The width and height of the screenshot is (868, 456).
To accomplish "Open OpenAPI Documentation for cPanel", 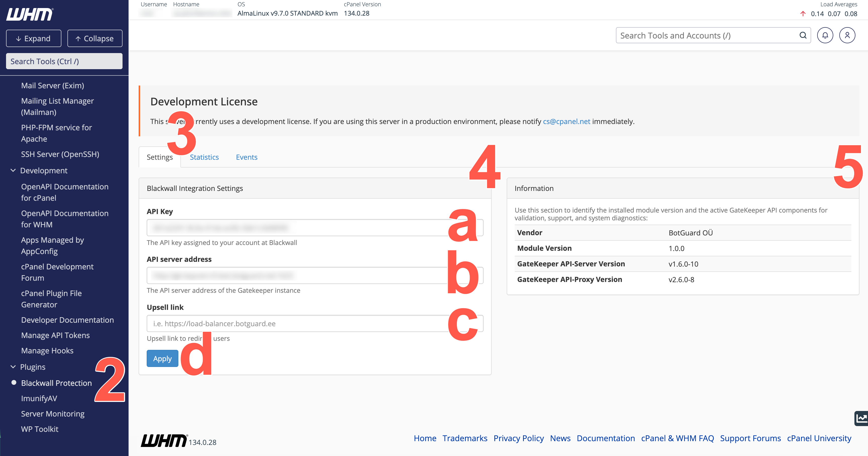I will tap(65, 192).
